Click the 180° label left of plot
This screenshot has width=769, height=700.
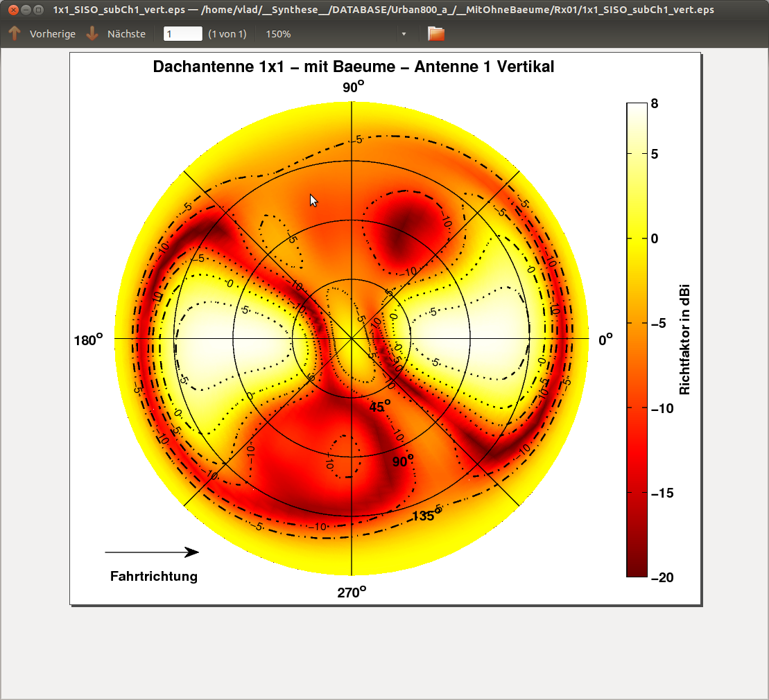[88, 340]
